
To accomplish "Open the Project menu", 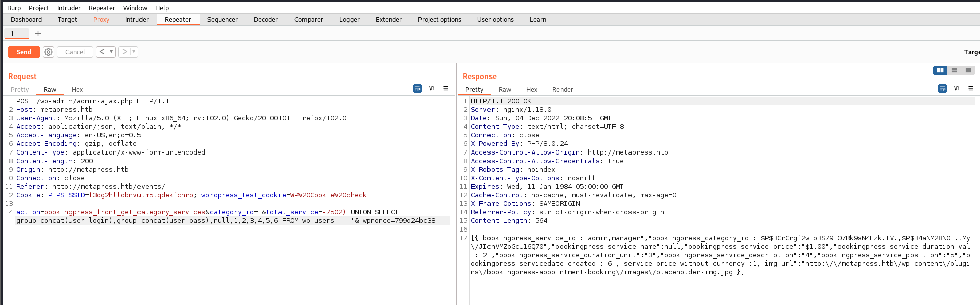I will pos(39,8).
